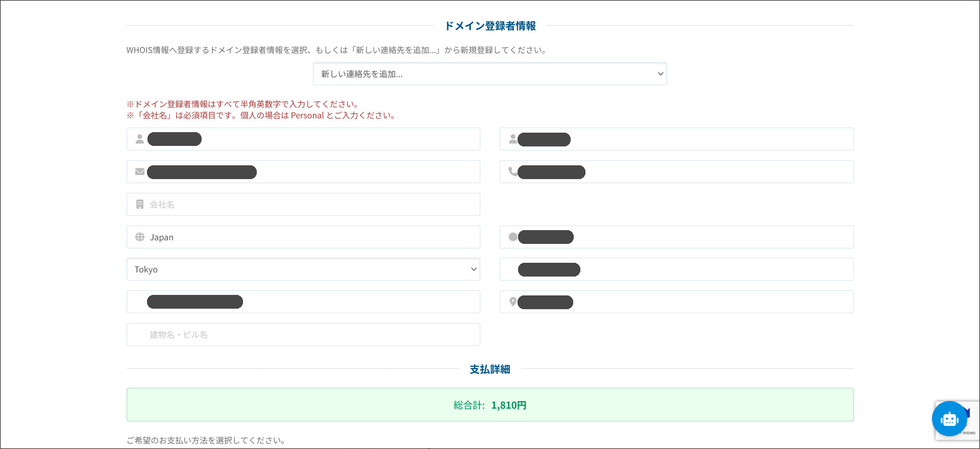Image resolution: width=980 pixels, height=449 pixels.
Task: Click the 支払詳細 section heading
Action: 489,369
